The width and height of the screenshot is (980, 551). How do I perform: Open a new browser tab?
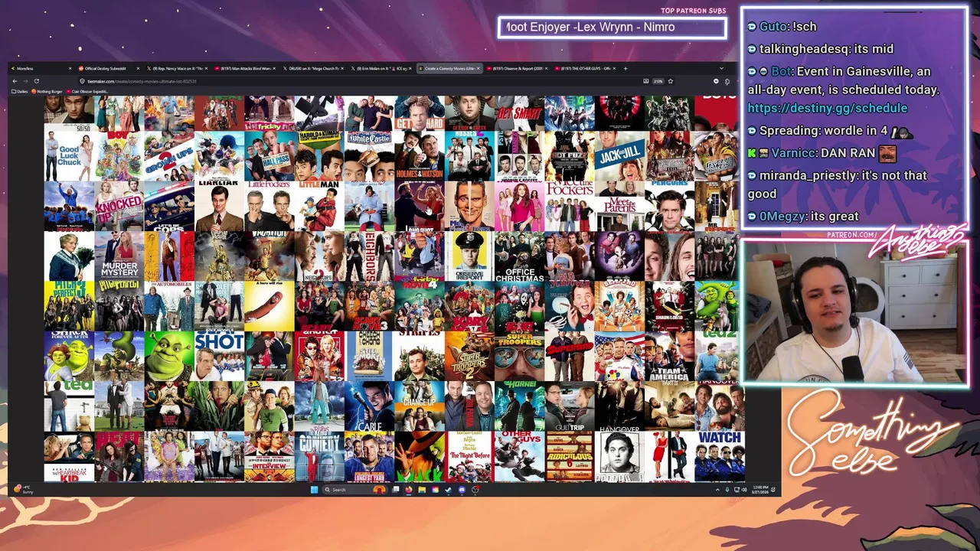click(626, 68)
